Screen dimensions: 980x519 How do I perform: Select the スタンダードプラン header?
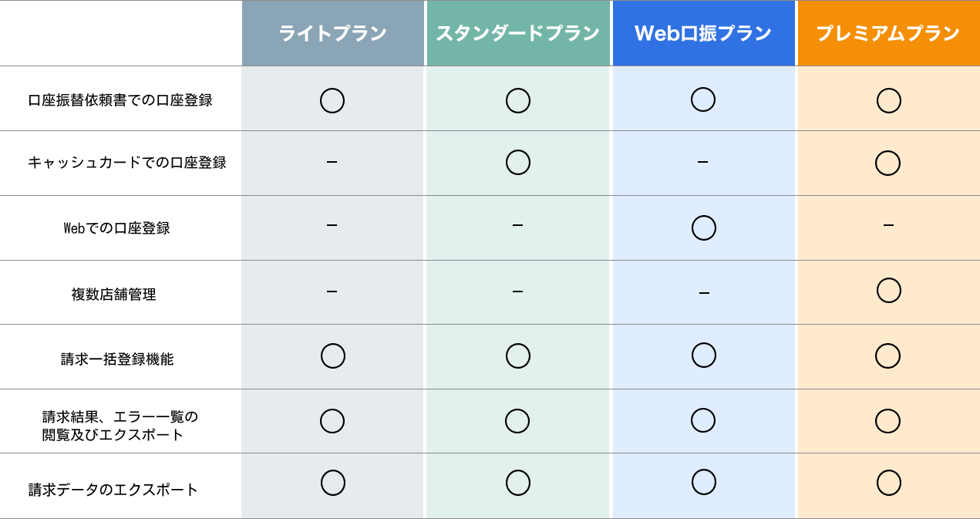click(517, 33)
